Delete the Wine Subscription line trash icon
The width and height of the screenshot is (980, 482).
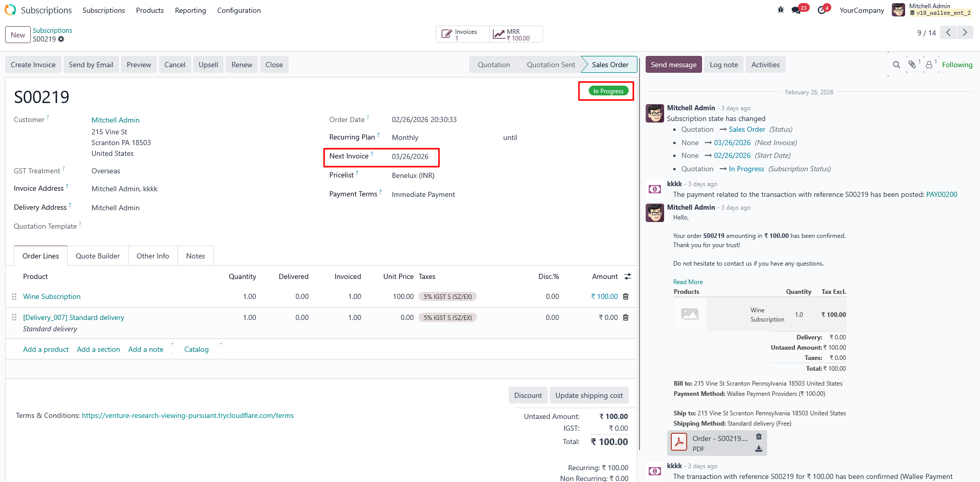[626, 296]
